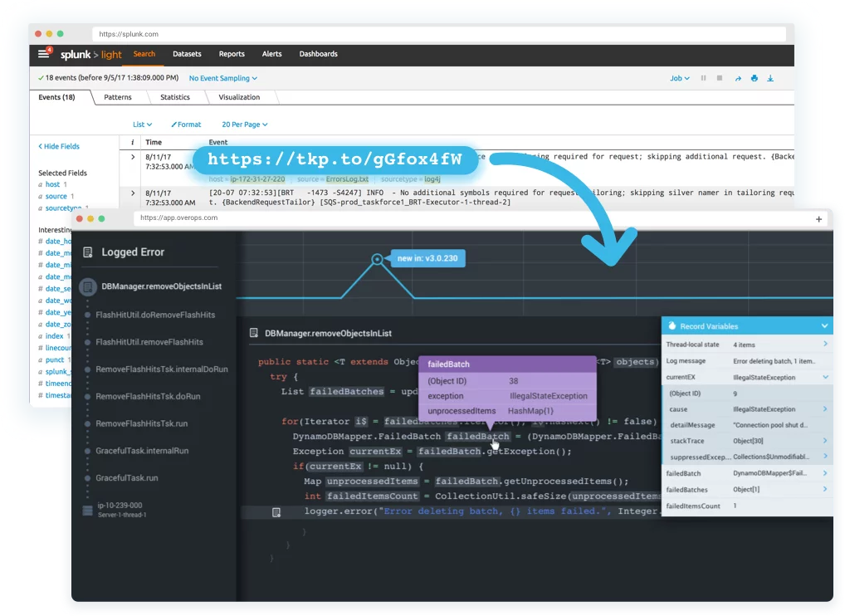Click the failedItemsCount variable row
845x616 pixels.
[747, 506]
